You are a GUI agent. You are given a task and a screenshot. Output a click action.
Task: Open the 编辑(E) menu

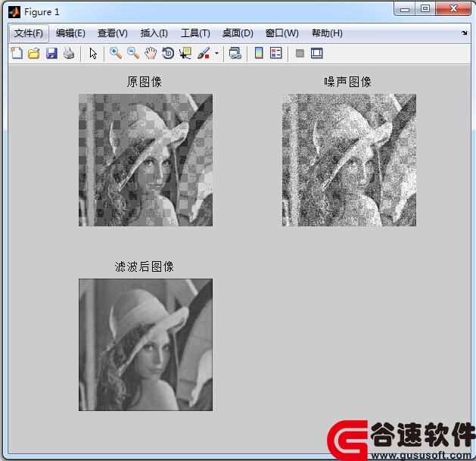(x=70, y=33)
